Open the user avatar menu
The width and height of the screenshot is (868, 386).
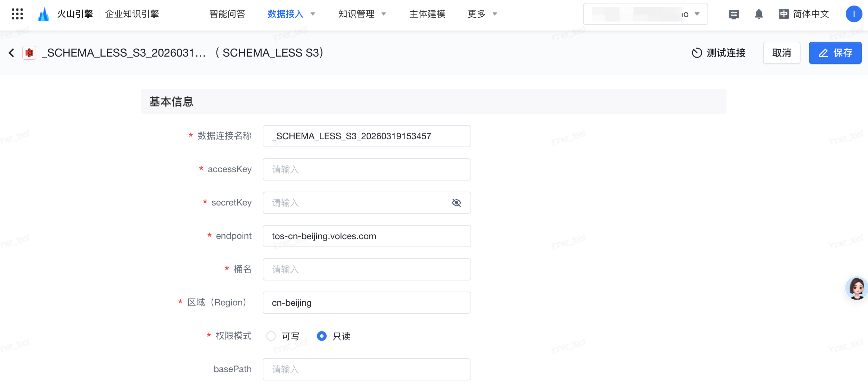pyautogui.click(x=853, y=14)
